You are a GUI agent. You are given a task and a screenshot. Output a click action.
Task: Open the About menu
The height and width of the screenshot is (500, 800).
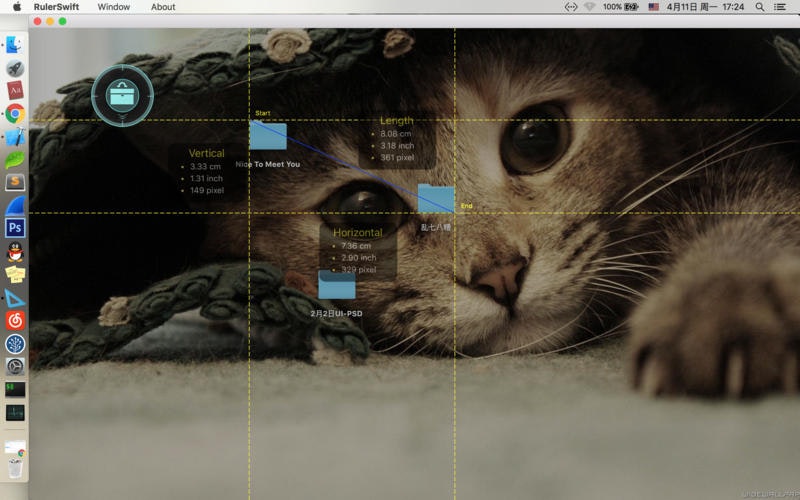click(x=163, y=7)
